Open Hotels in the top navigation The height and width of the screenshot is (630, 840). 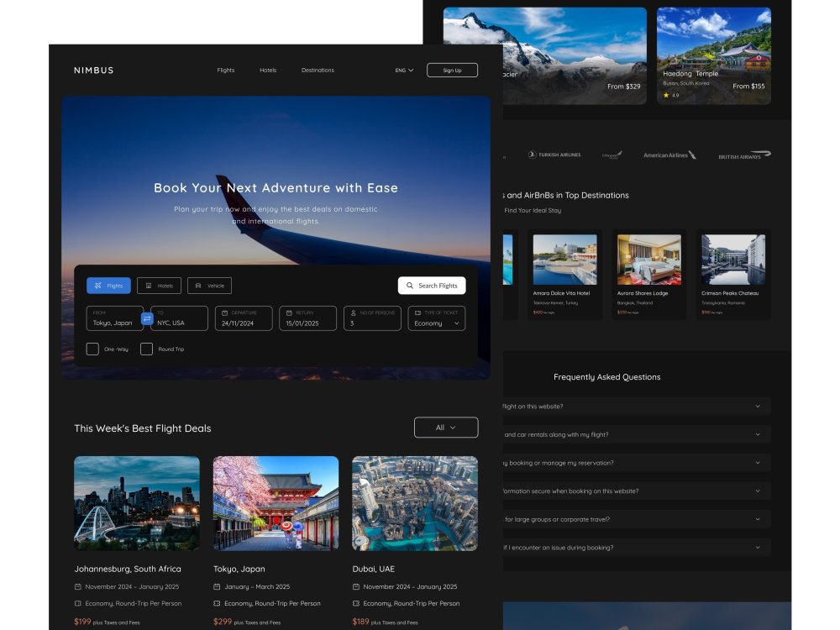268,71
